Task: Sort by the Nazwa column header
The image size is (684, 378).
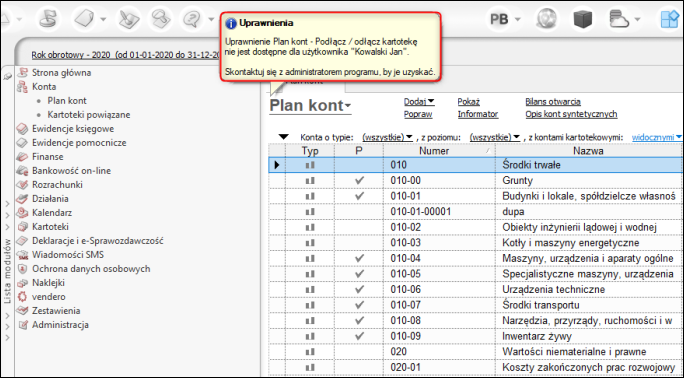Action: [589, 151]
